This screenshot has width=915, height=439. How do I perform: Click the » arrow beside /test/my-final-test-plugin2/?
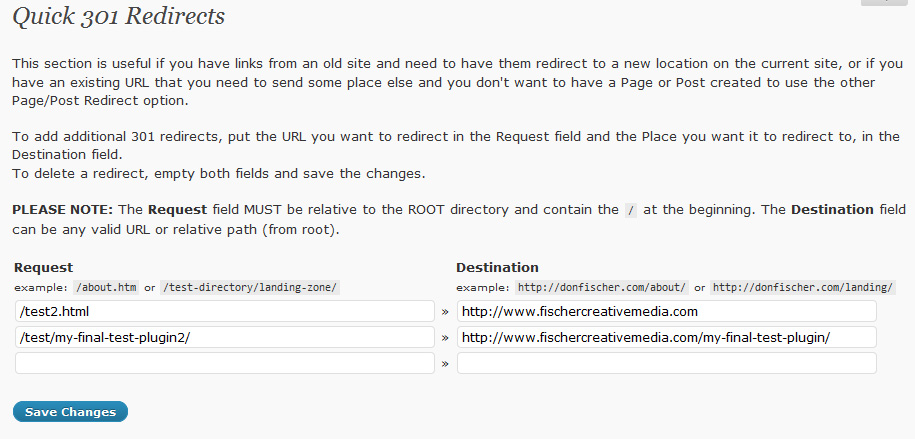pos(445,338)
